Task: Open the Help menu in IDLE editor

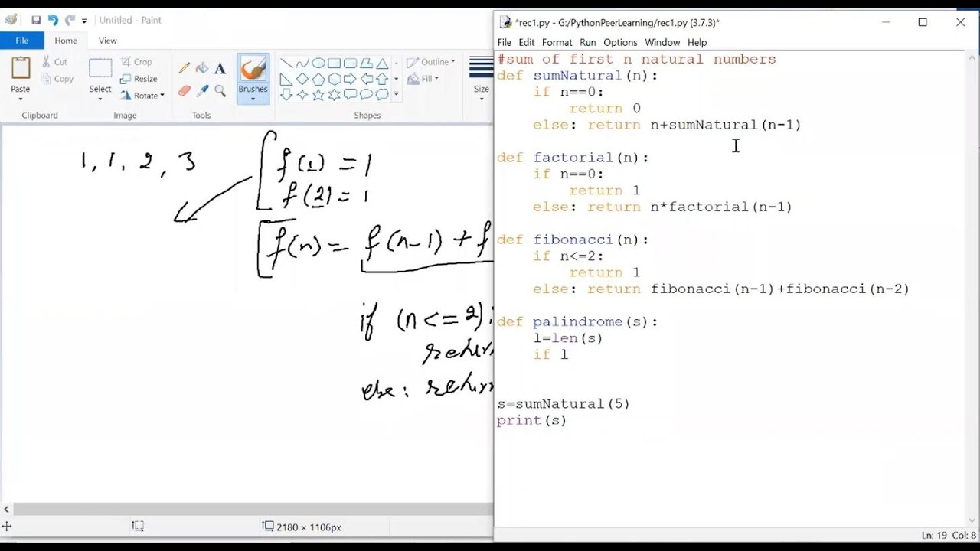Action: coord(697,42)
